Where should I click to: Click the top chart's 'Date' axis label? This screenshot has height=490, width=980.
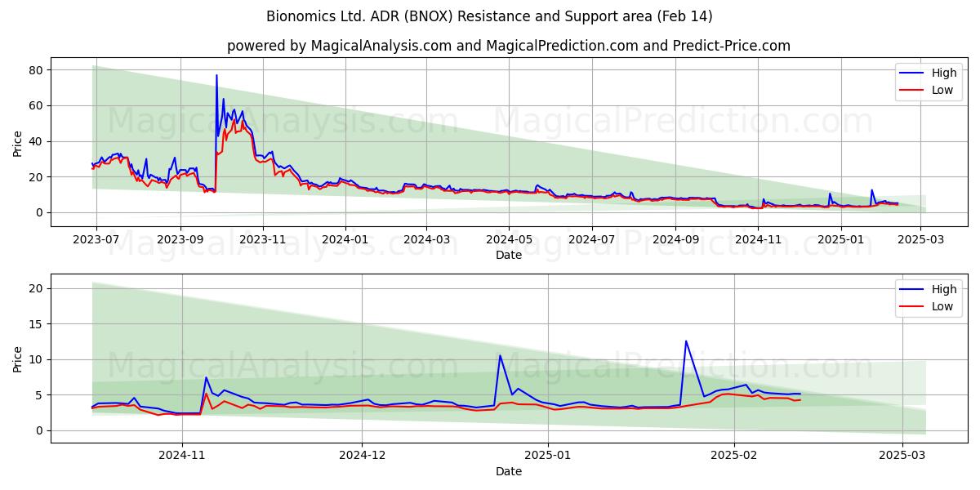[x=509, y=255]
